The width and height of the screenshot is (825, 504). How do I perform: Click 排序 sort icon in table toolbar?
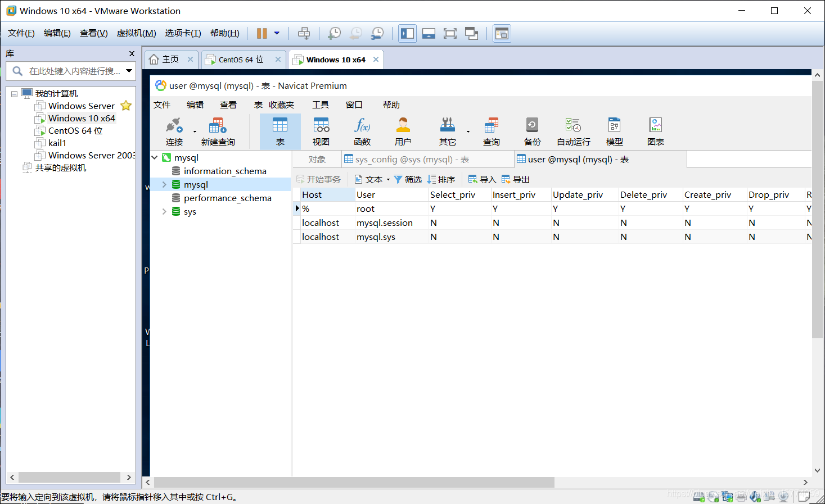point(431,179)
